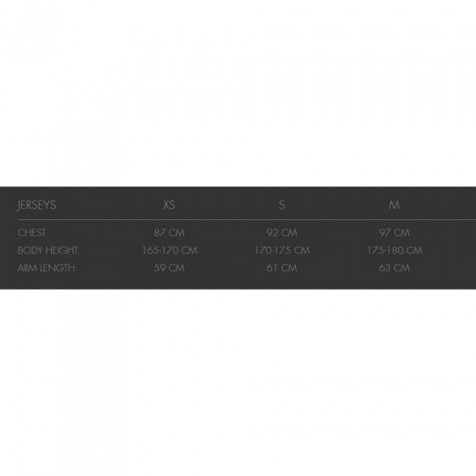Screen dimensions: 476x476
Task: Click the 170-175 CM body height value
Action: click(x=282, y=251)
